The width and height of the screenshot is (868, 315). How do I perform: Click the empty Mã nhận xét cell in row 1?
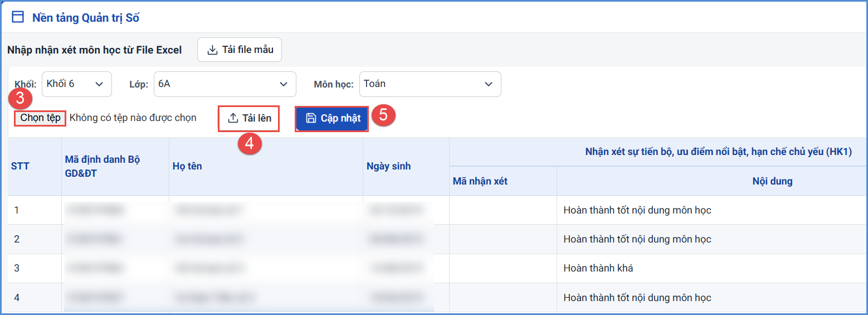503,210
